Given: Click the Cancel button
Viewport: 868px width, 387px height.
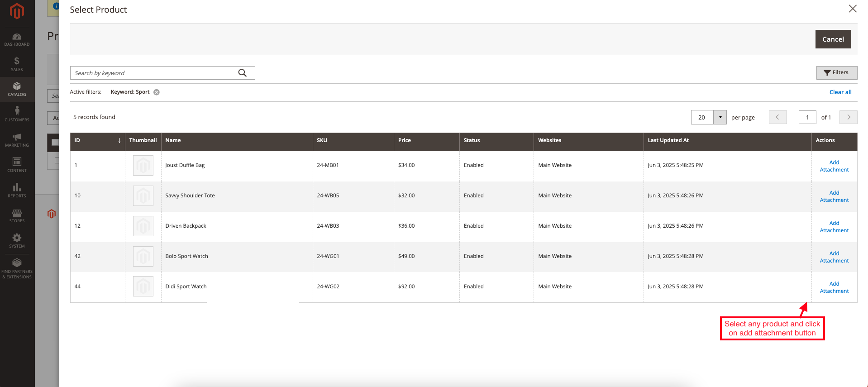Looking at the screenshot, I should coord(833,39).
